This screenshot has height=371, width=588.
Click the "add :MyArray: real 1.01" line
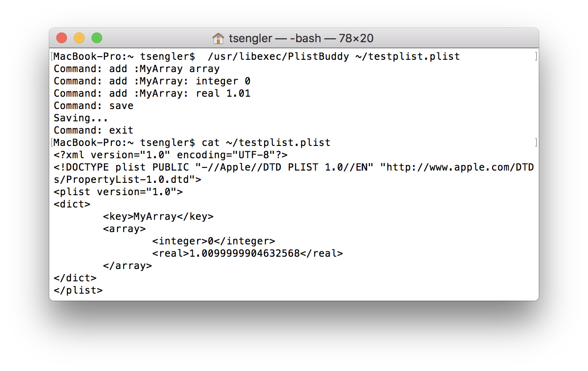(180, 94)
